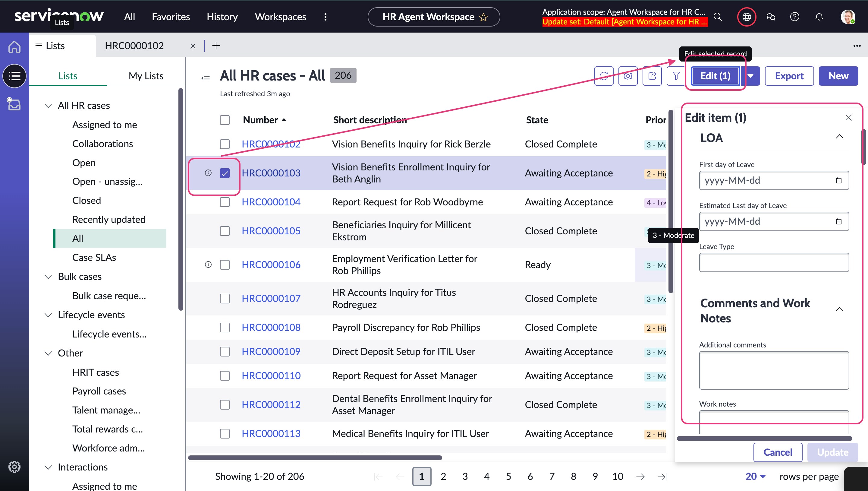Refresh the All HR cases list
The image size is (868, 491).
tap(604, 76)
